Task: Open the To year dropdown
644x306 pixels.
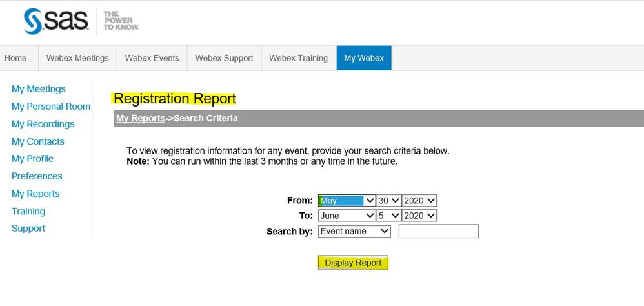Action: tap(419, 216)
